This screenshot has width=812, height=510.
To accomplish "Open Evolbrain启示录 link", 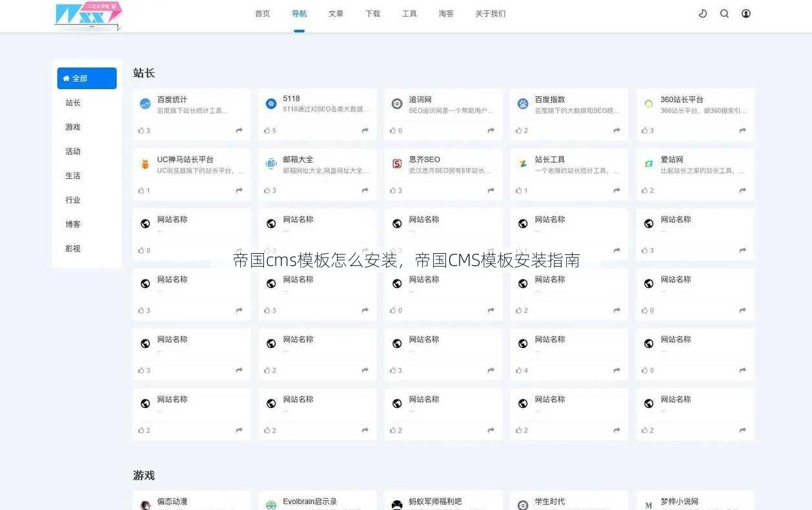I will click(310, 502).
